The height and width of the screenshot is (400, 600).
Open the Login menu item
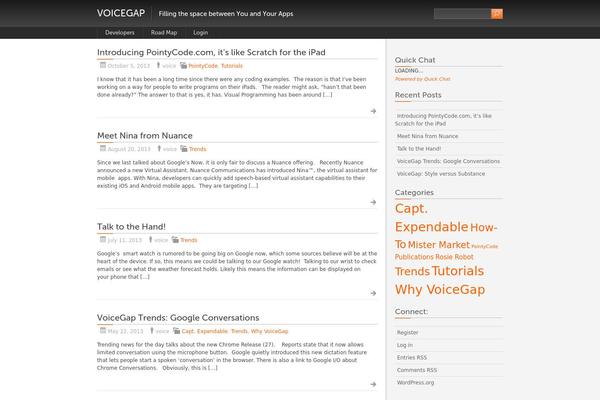(x=201, y=33)
